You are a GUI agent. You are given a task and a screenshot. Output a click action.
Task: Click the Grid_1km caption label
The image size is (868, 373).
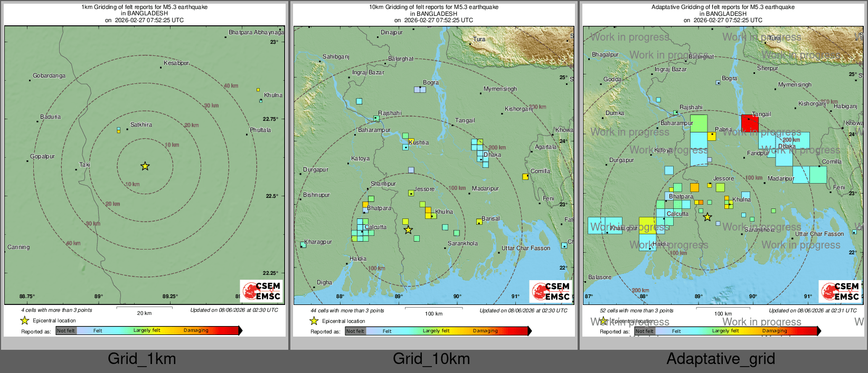click(x=141, y=359)
